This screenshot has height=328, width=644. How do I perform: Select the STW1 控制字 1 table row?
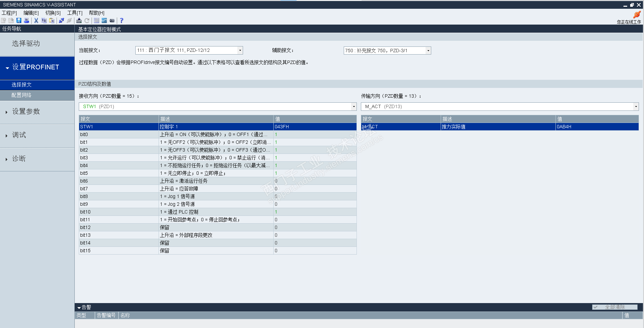(x=217, y=127)
